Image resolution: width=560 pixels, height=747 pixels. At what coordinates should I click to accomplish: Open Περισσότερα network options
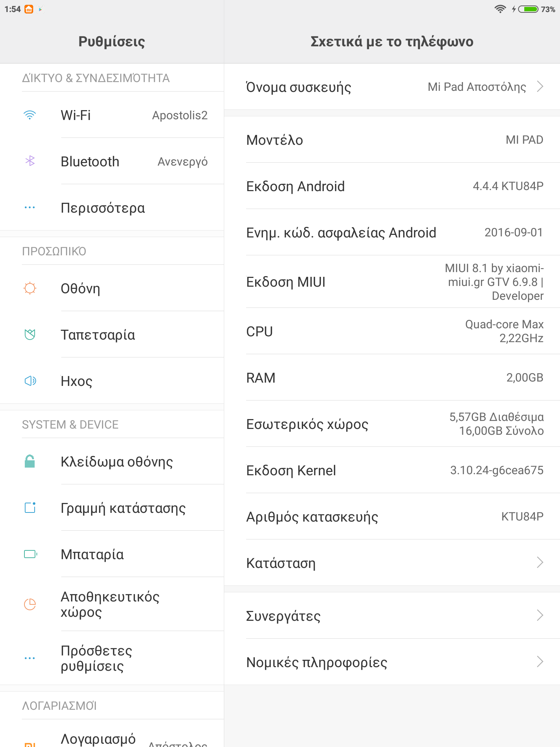pyautogui.click(x=103, y=208)
